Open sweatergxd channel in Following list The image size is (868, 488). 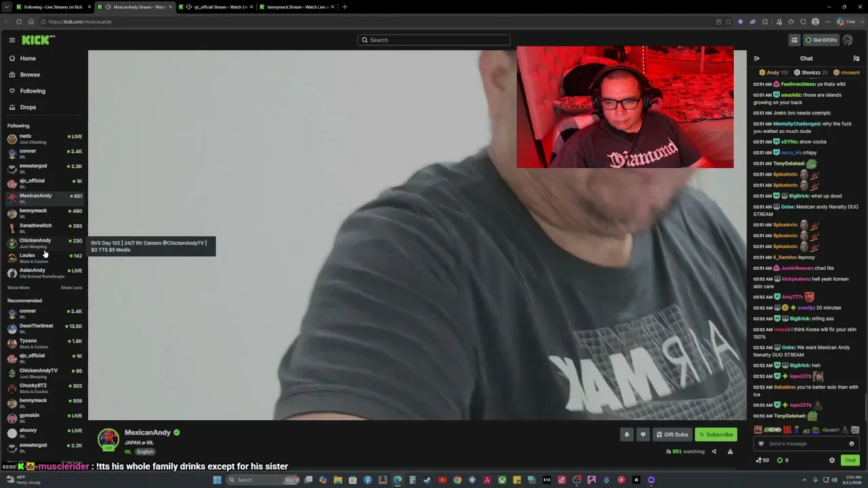[45, 169]
